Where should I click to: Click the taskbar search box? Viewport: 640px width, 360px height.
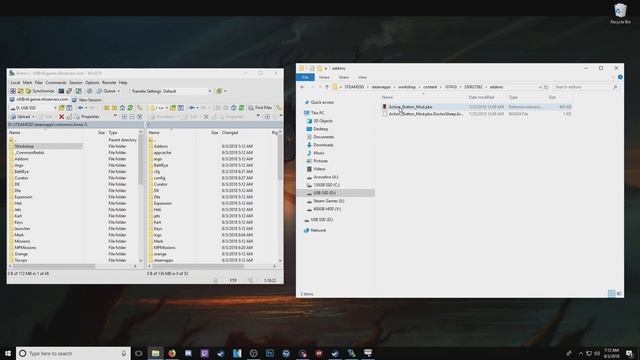[x=73, y=353]
